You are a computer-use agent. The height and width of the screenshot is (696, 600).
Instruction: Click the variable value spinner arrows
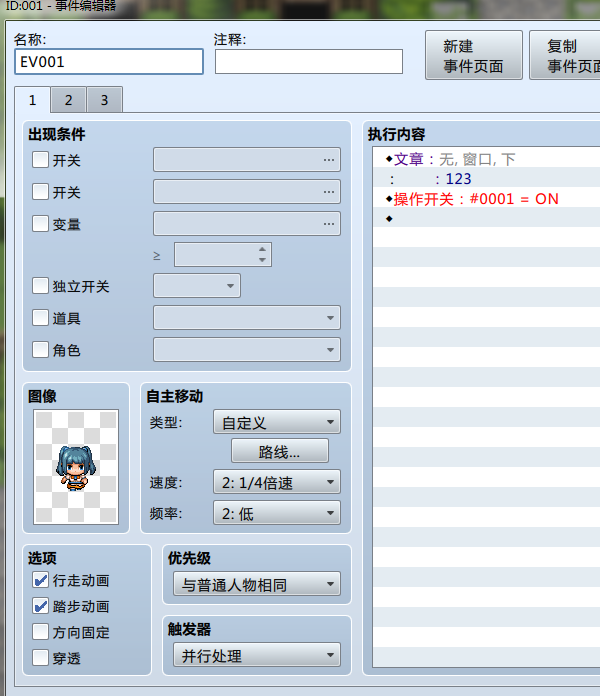262,254
